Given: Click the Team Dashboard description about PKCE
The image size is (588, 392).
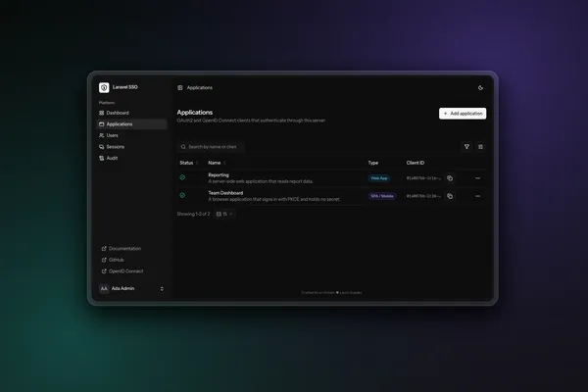Looking at the screenshot, I should (274, 199).
